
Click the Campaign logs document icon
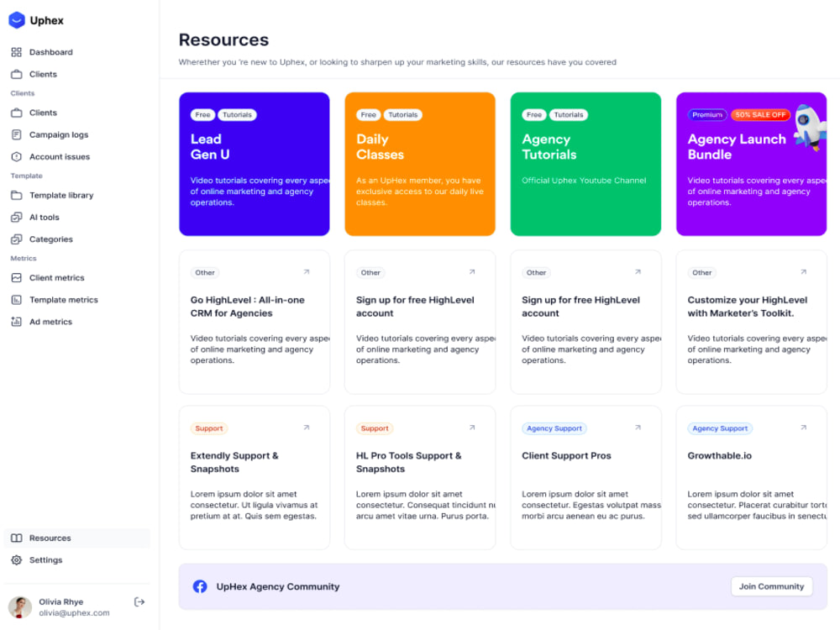point(17,134)
